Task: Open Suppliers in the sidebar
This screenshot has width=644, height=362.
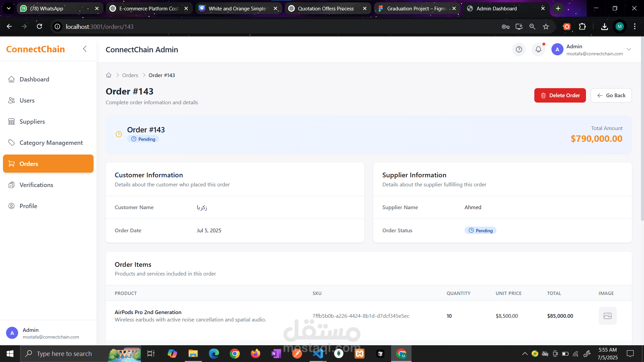Action: 32,121
